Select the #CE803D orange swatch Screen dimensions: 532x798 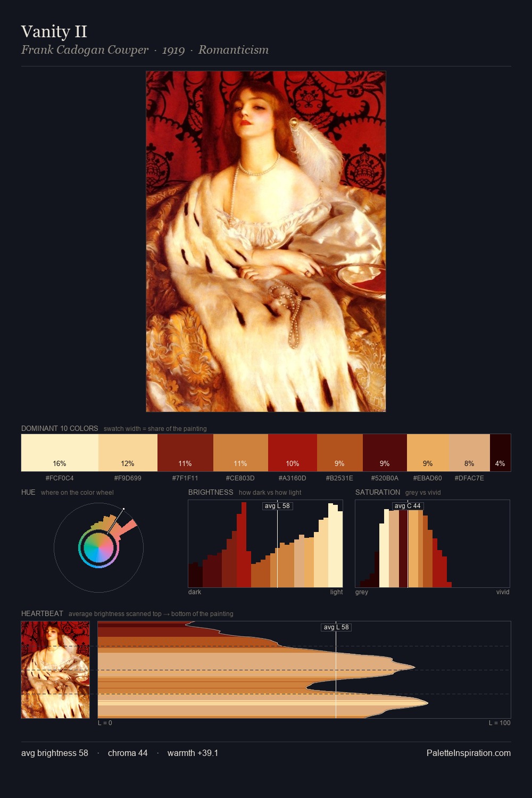pyautogui.click(x=240, y=453)
